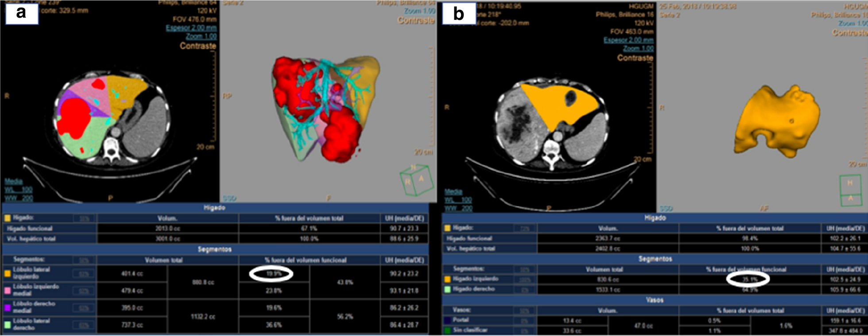This screenshot has width=868, height=336.
Task: Click the 36.6% functional volume cell
Action: coord(274,325)
